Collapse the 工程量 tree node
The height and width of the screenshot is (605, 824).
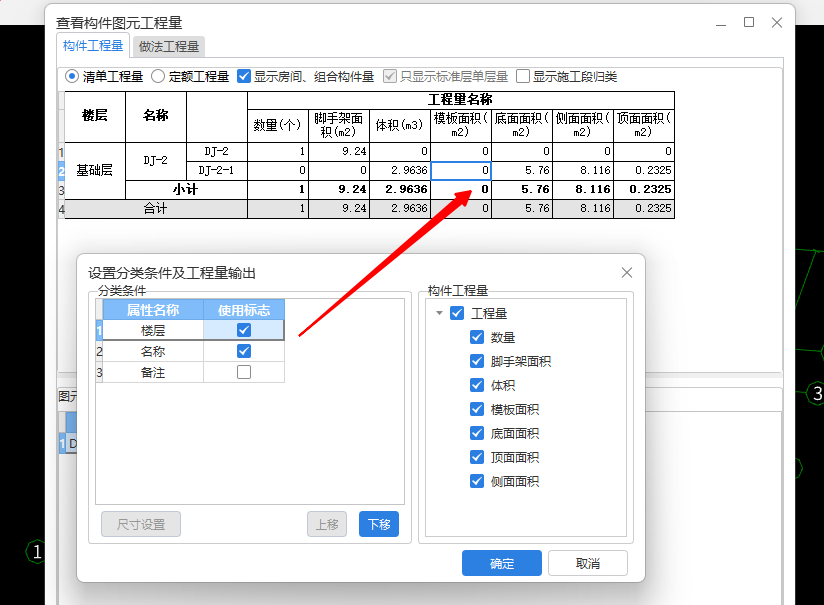coord(439,313)
